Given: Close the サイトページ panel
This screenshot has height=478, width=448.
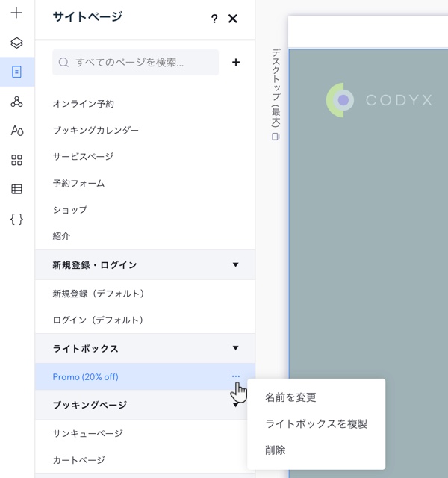Looking at the screenshot, I should [x=233, y=19].
